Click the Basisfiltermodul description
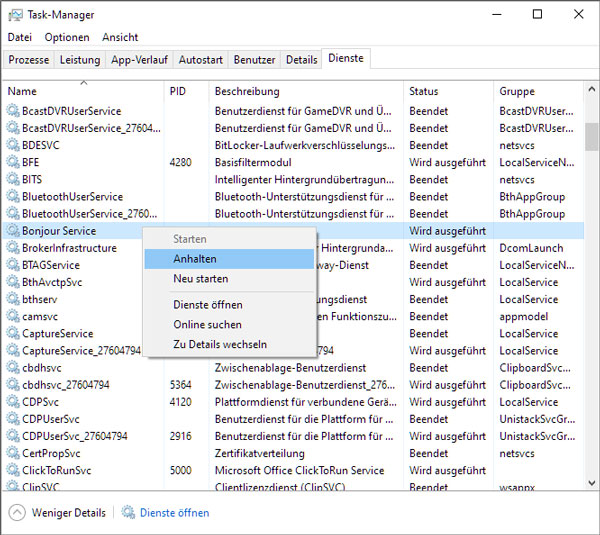This screenshot has width=600, height=535. click(x=253, y=162)
